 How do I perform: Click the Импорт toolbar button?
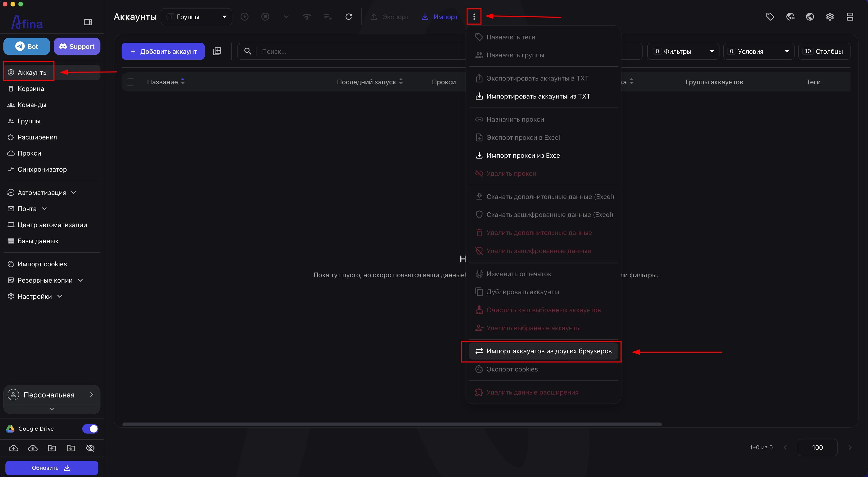439,17
